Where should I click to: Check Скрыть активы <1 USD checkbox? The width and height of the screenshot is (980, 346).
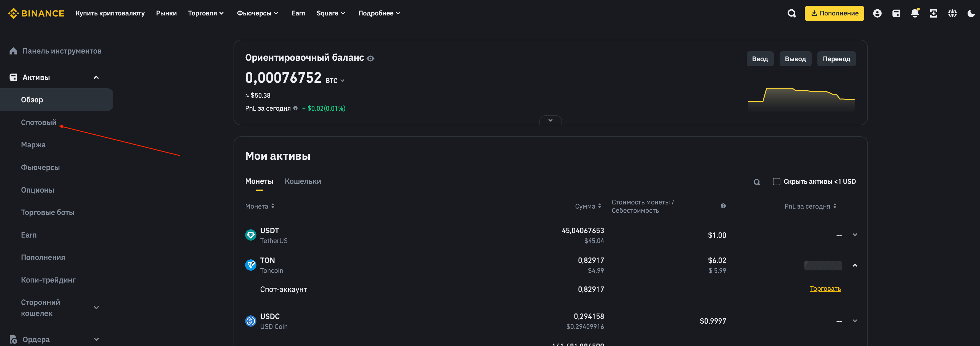coord(777,181)
